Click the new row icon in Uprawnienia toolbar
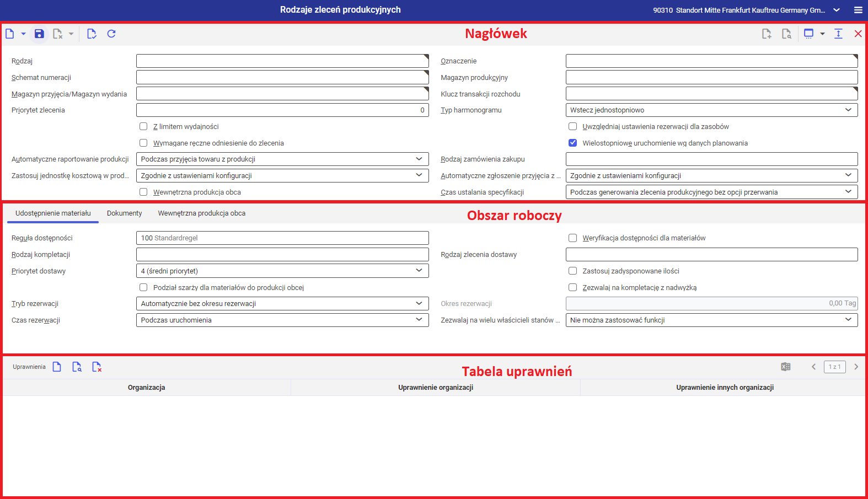Screen dimensions: 868x499 click(x=57, y=367)
